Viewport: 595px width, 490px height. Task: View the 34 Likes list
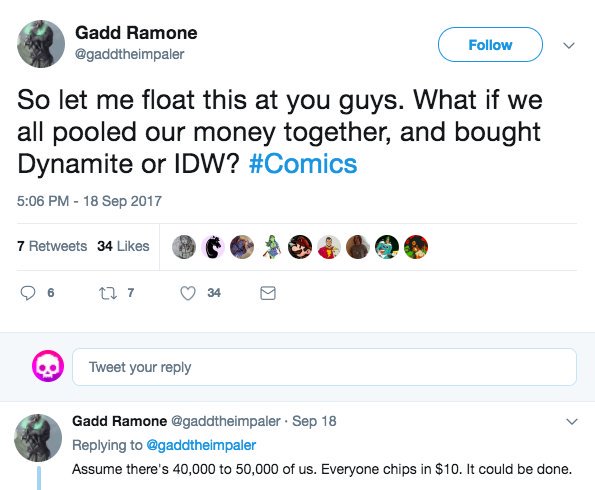click(x=123, y=246)
